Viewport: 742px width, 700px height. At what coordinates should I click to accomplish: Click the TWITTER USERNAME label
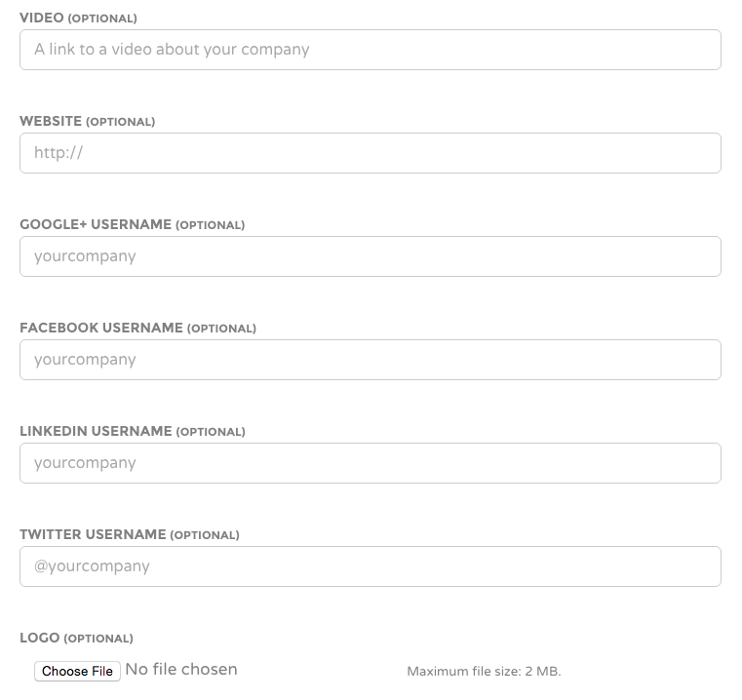point(93,535)
